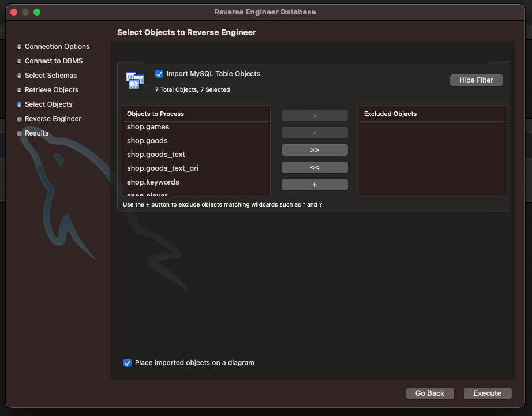
Task: Click the single left arrow < button
Action: (314, 133)
